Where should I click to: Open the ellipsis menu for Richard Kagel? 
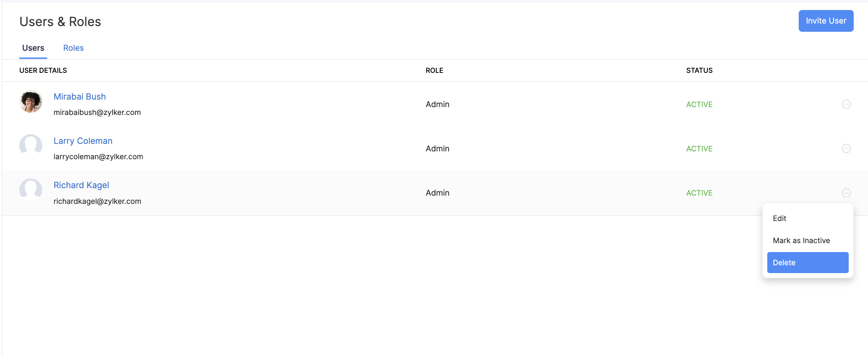pyautogui.click(x=847, y=193)
